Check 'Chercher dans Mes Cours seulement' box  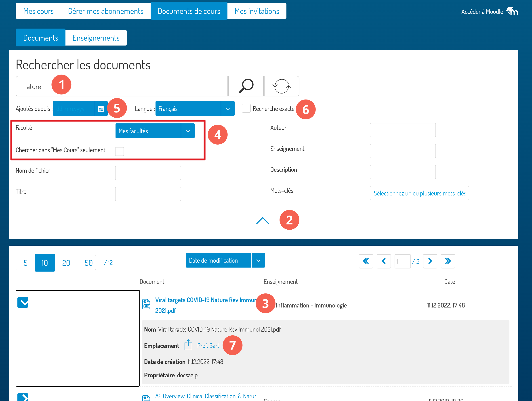(x=120, y=151)
